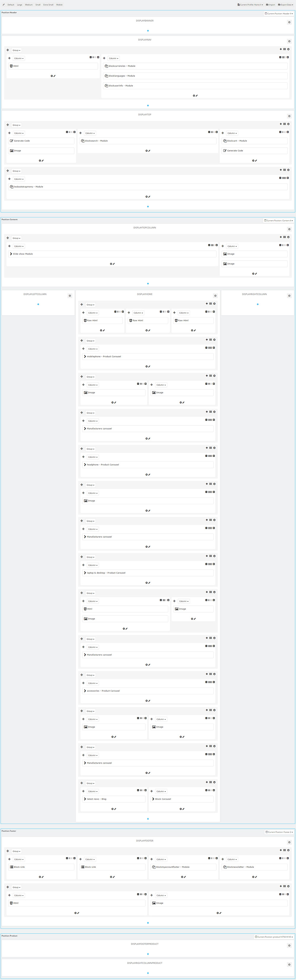Add widget under DISPLAYFOOTER with blue plus
The image size is (296, 980).
tap(148, 923)
